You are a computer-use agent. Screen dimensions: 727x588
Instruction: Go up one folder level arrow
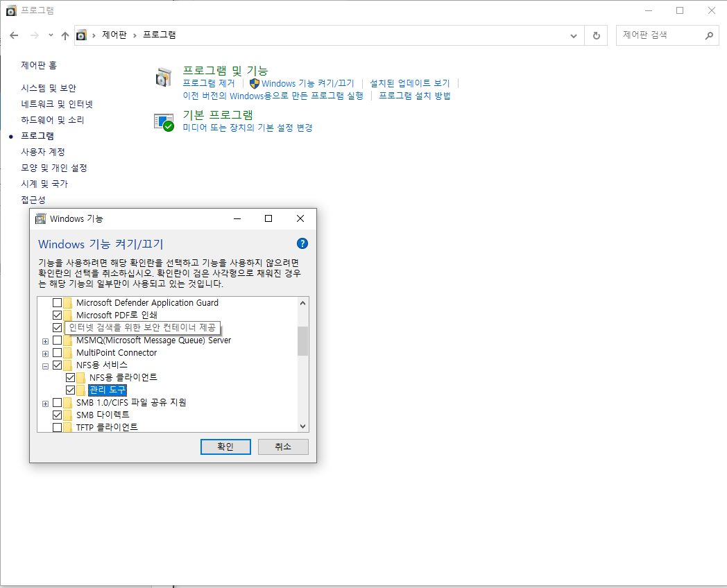click(x=65, y=35)
